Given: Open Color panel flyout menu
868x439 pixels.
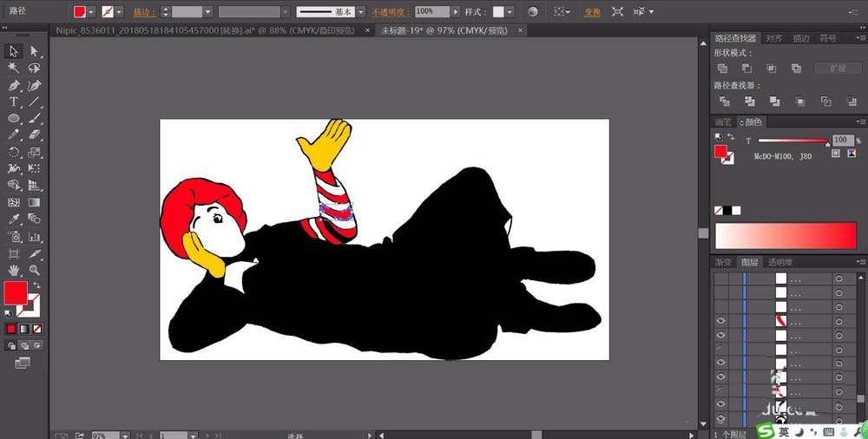Looking at the screenshot, I should (861, 121).
